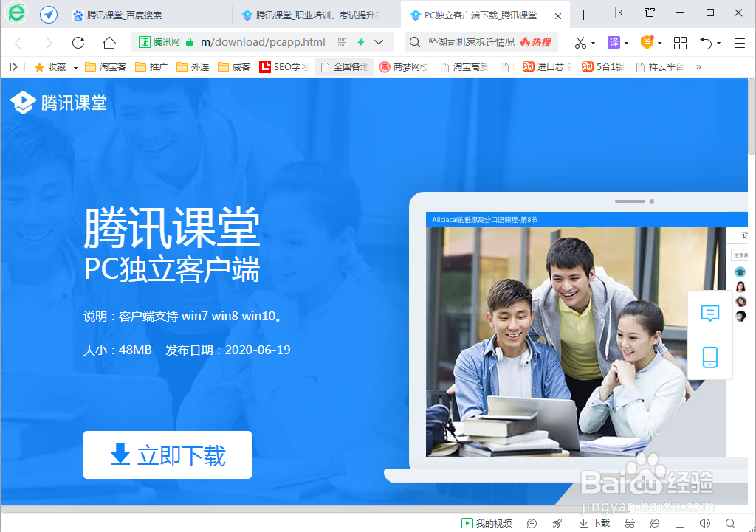Expand the screenshot tool dropdown arrow

point(593,44)
